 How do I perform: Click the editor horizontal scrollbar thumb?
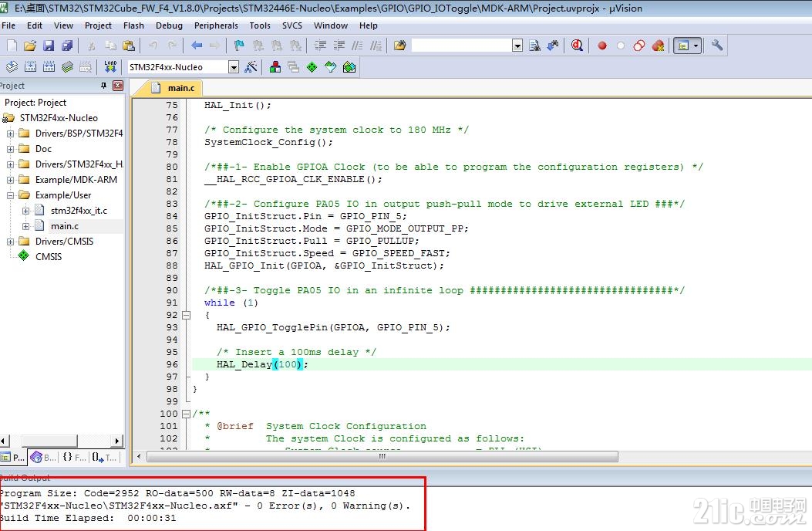[382, 456]
